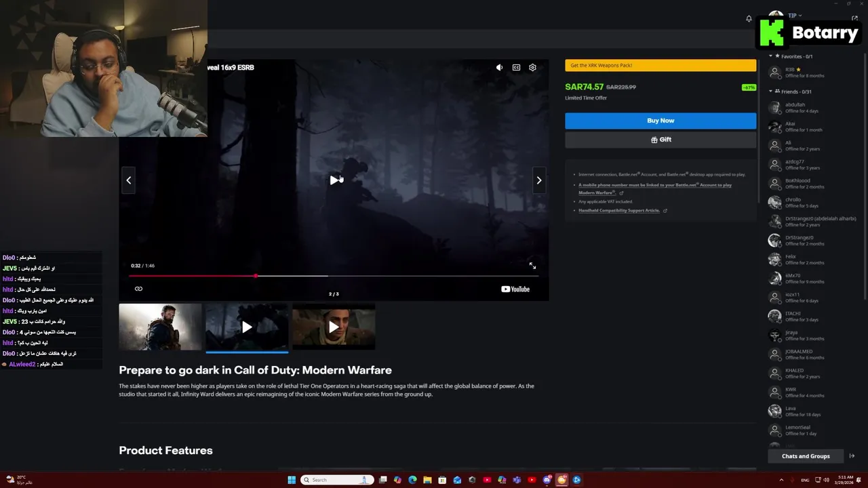The width and height of the screenshot is (868, 488).
Task: Click the Product Features heading
Action: pyautogui.click(x=165, y=451)
